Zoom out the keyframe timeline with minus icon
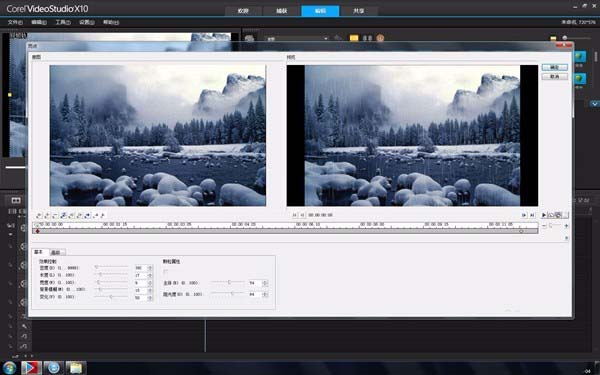This screenshot has width=600, height=375. [545, 226]
